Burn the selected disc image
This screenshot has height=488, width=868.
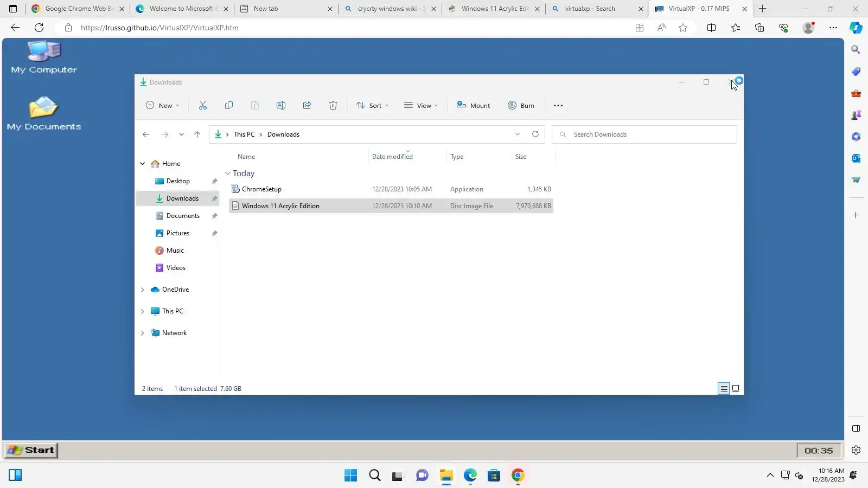click(521, 105)
